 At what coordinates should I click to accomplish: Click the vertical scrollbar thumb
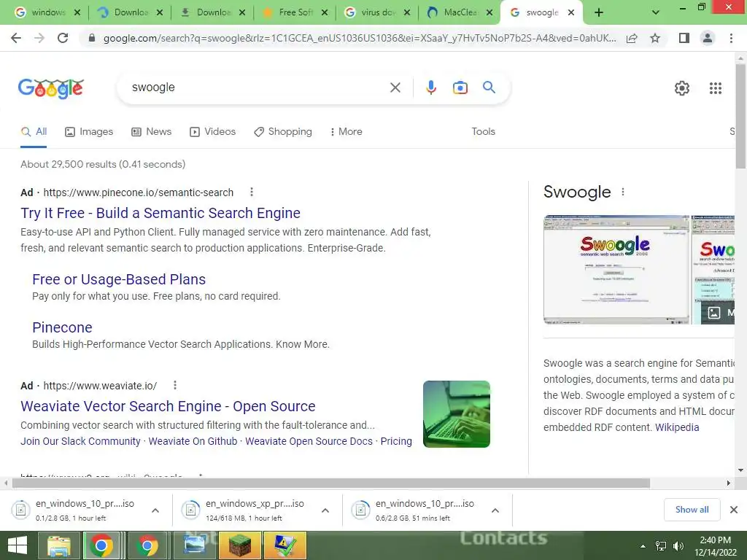[740, 116]
